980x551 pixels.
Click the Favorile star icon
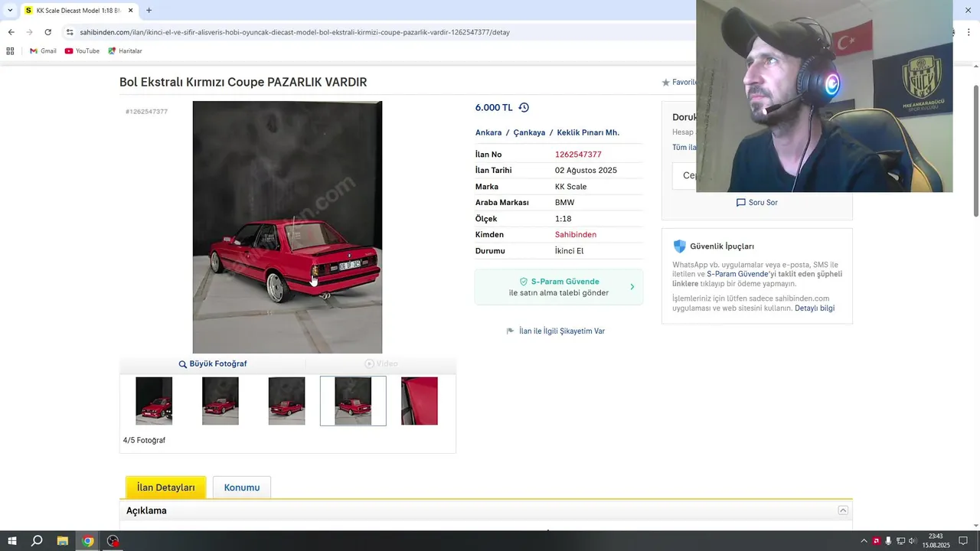665,83
